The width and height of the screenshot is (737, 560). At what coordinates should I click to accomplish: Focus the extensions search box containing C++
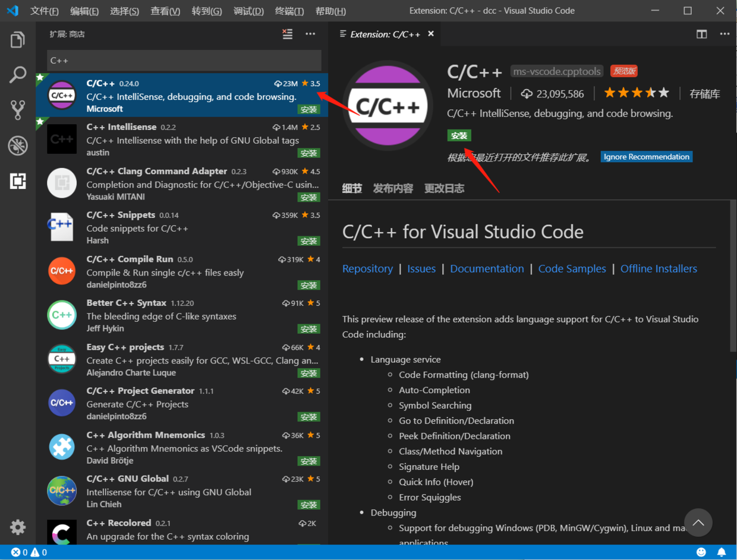pos(184,61)
